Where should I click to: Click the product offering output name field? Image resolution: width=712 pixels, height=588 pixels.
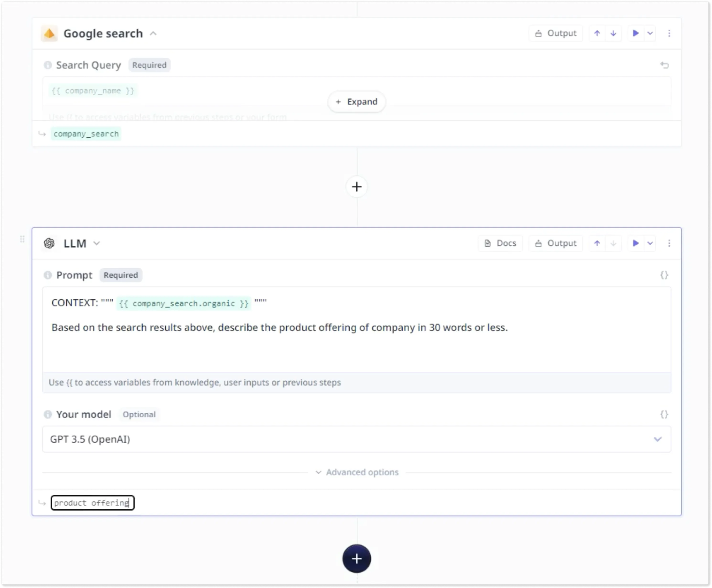tap(92, 503)
